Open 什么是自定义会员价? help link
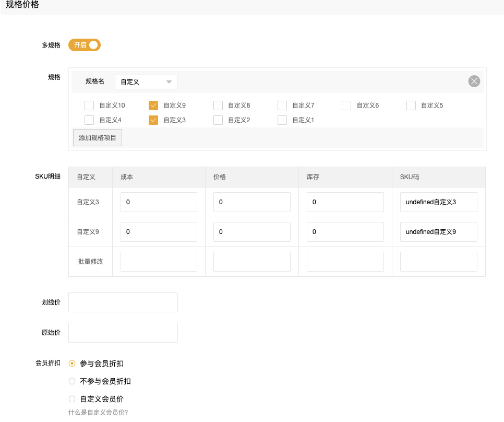This screenshot has width=504, height=422. [98, 413]
